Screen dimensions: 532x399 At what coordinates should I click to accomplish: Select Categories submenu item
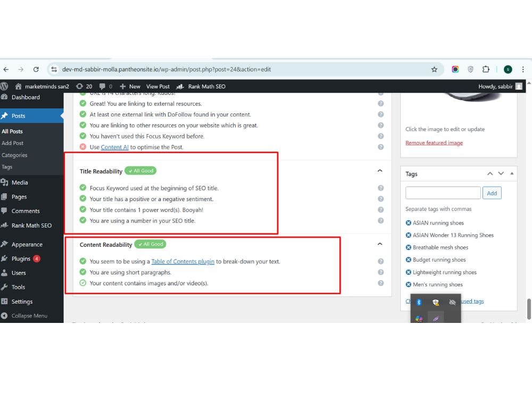pyautogui.click(x=14, y=155)
